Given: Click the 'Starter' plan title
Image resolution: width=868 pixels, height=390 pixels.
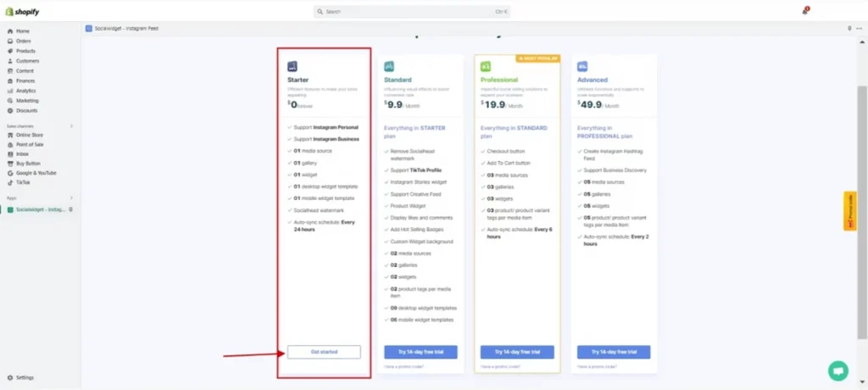Looking at the screenshot, I should point(298,80).
